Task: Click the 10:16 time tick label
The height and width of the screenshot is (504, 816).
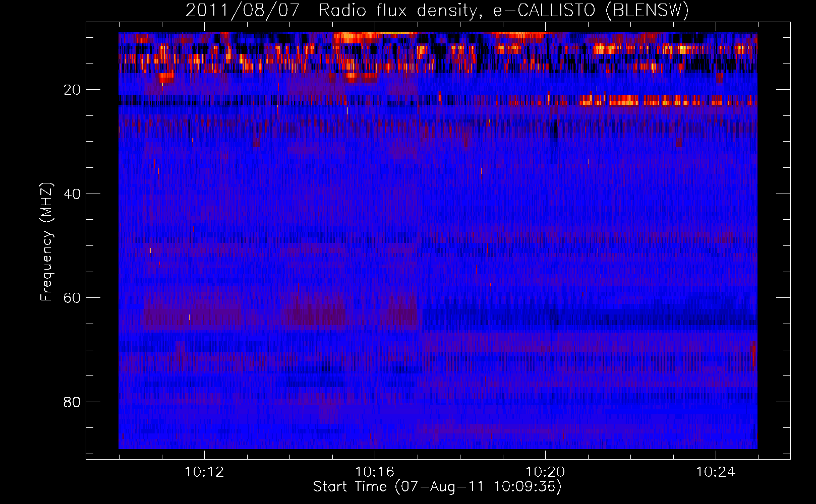Action: tap(375, 472)
